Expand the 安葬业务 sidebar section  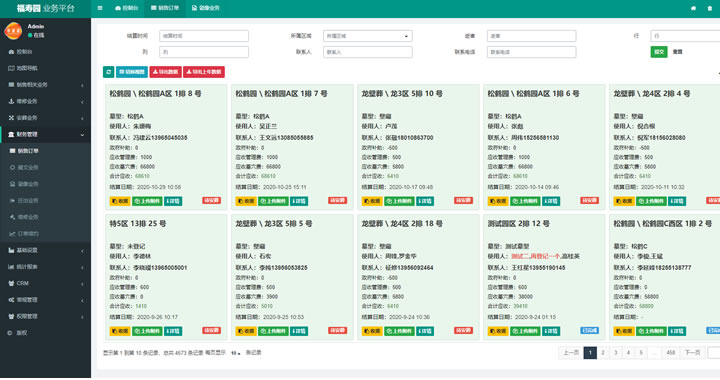point(45,118)
